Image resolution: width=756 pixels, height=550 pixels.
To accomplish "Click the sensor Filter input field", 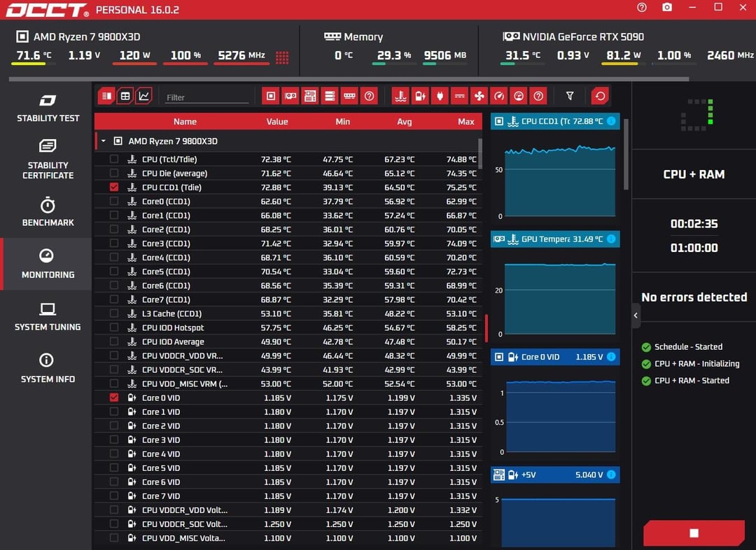I will (206, 97).
